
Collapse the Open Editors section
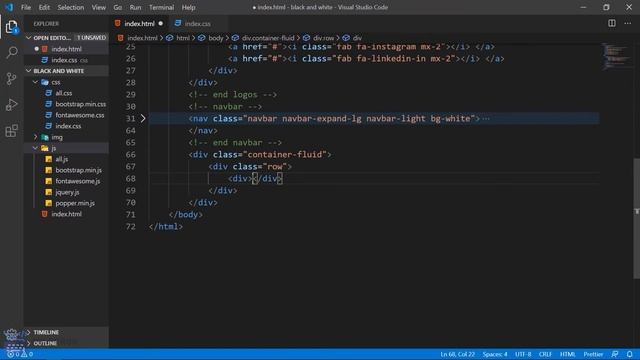pos(29,38)
